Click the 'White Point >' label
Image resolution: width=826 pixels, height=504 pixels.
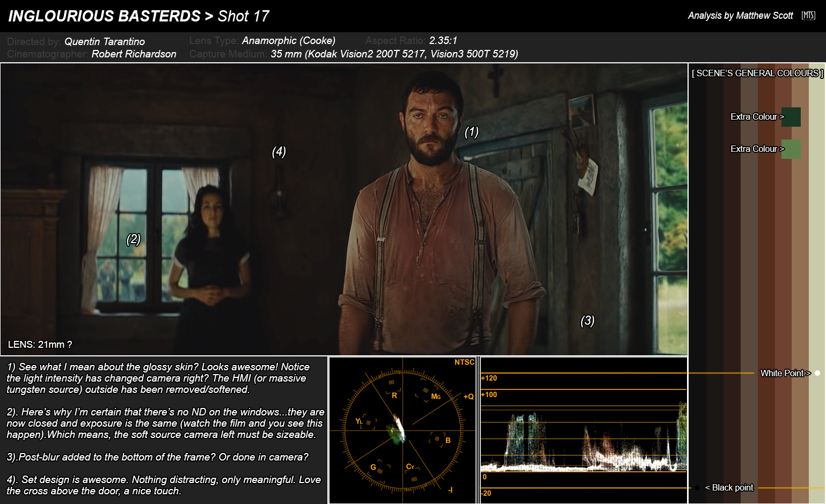point(786,373)
